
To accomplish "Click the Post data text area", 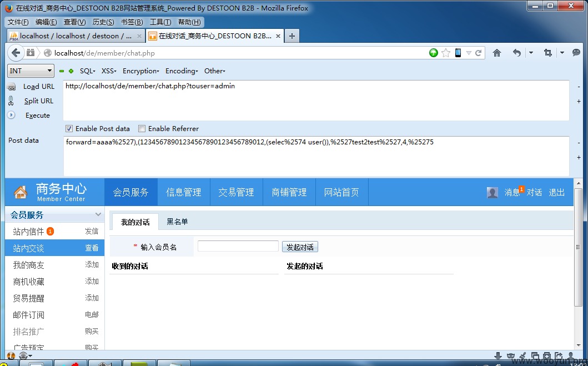I will (316, 157).
